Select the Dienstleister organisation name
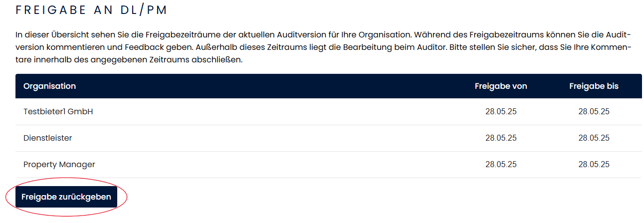The width and height of the screenshot is (644, 223). 48,138
